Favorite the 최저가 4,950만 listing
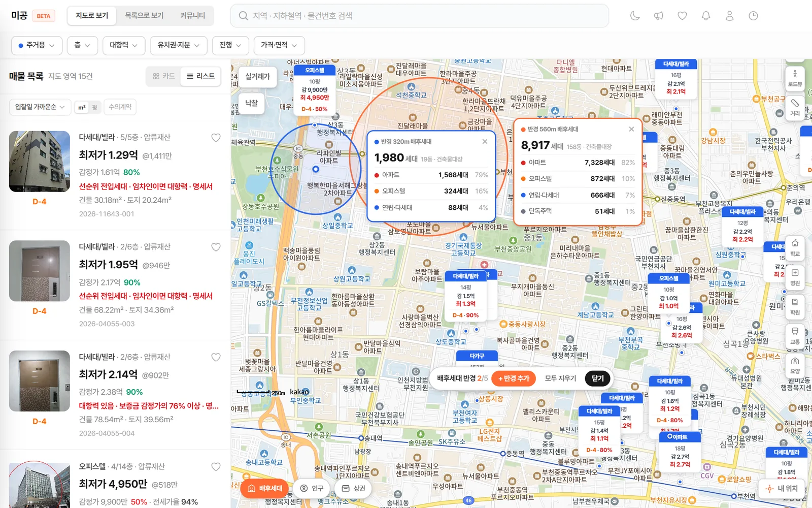Viewport: 812px width, 508px height. tap(216, 466)
